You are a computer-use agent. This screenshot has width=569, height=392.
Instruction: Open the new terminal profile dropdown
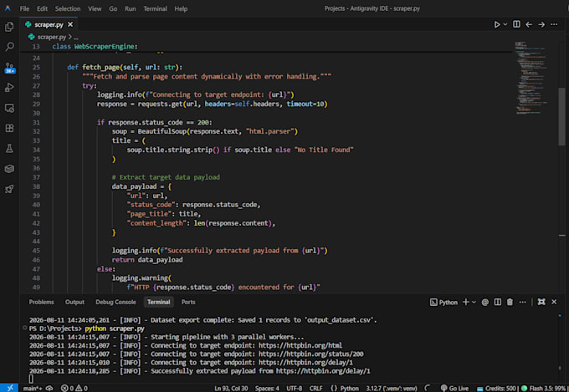click(x=474, y=302)
